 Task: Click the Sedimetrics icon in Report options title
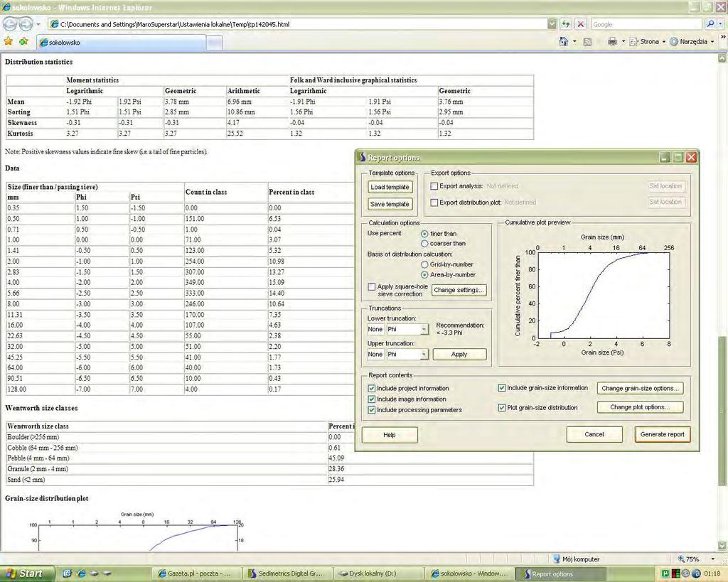point(362,157)
